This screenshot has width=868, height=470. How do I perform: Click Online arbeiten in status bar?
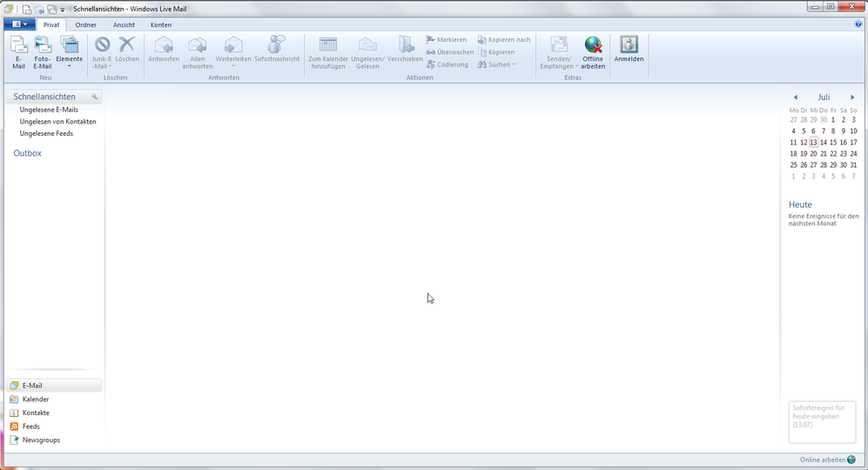coord(823,460)
